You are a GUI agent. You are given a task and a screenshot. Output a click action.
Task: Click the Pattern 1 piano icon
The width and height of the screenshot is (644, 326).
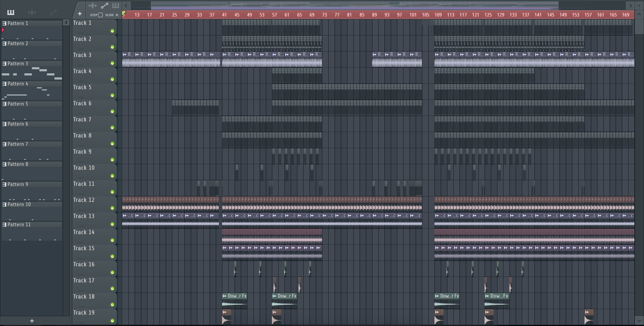[4, 23]
